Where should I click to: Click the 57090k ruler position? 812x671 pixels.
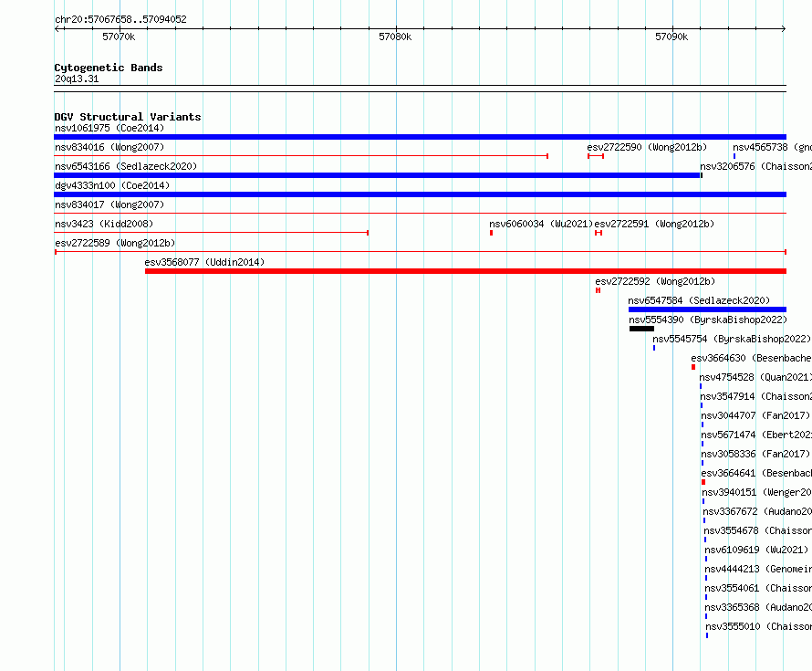pos(671,37)
